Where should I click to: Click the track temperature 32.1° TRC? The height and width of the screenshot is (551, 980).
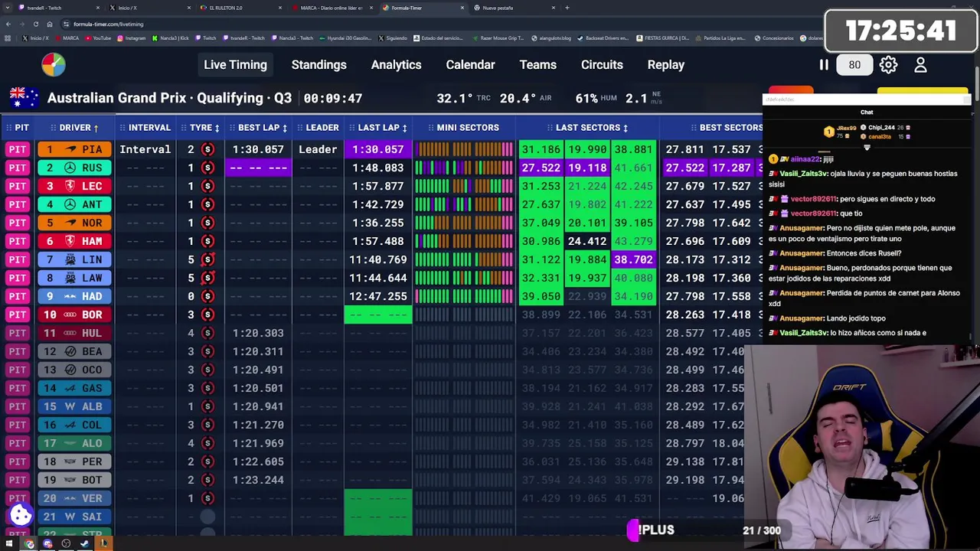pyautogui.click(x=464, y=98)
